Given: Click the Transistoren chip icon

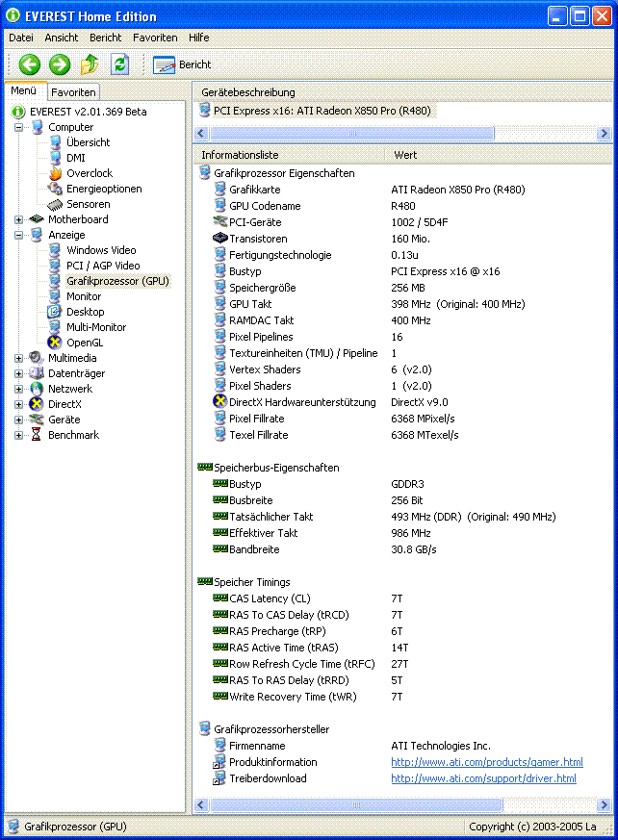Looking at the screenshot, I should click(x=219, y=238).
